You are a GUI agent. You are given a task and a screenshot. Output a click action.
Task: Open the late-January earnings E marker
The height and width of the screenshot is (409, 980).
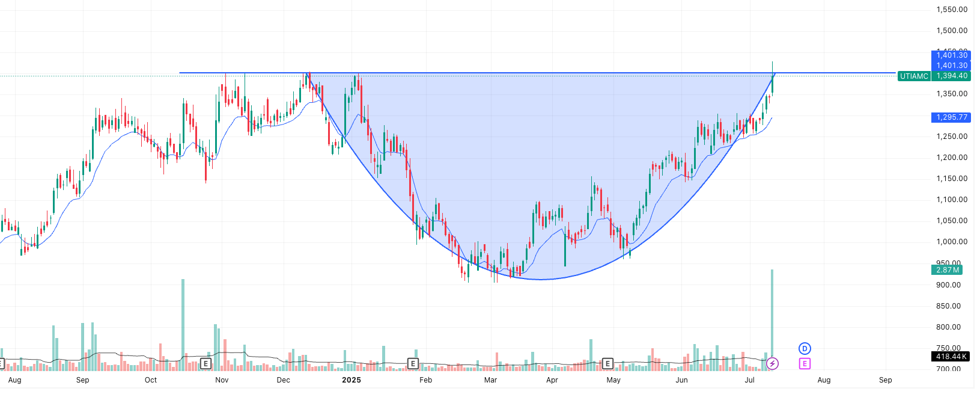(413, 363)
